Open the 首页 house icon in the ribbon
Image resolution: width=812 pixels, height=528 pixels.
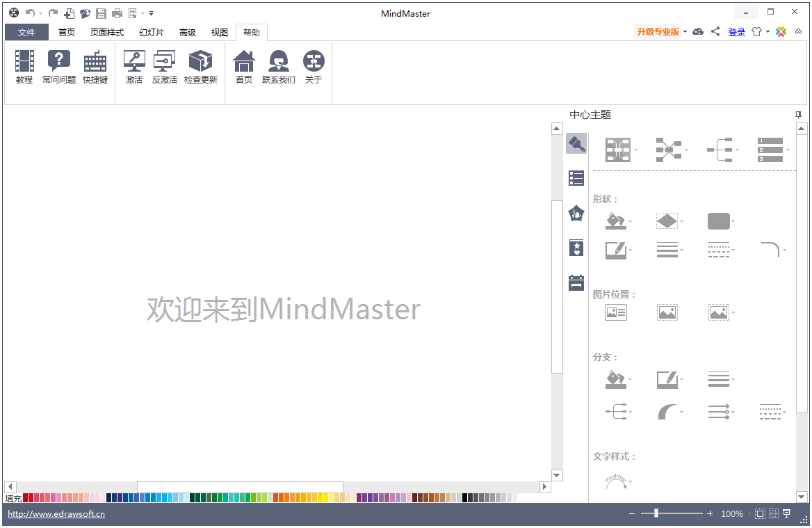point(244,67)
